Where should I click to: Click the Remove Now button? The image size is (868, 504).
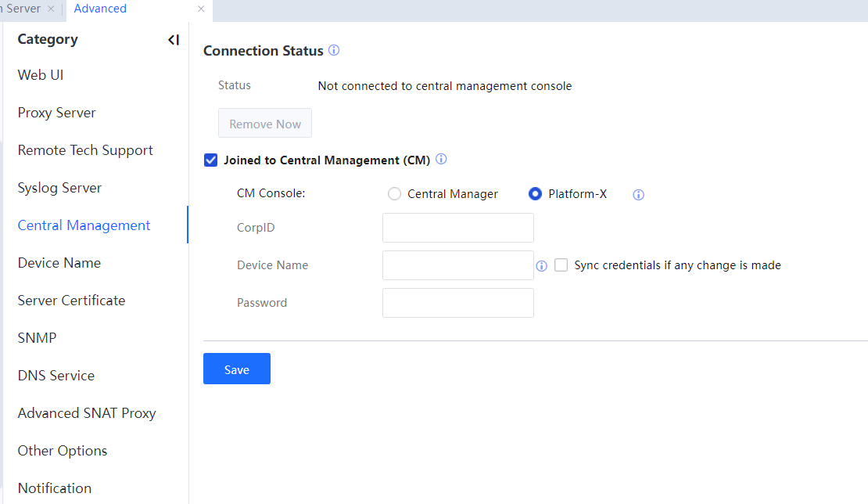click(x=265, y=124)
